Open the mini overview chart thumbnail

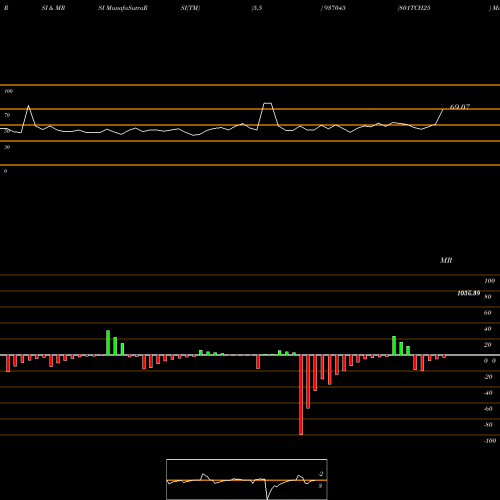(247, 479)
